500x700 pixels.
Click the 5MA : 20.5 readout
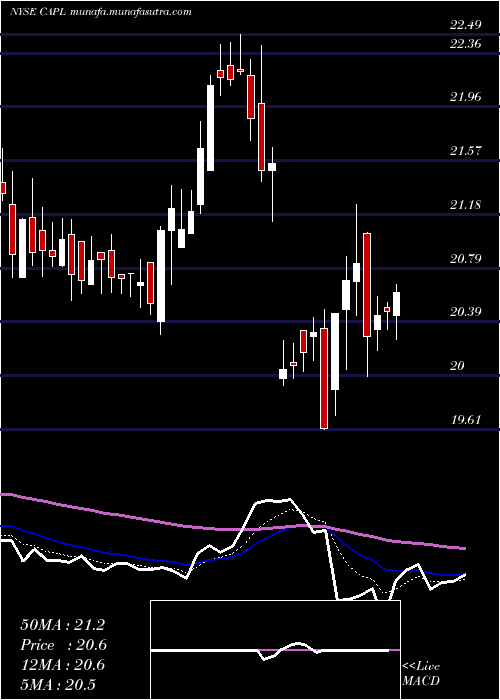[x=58, y=685]
